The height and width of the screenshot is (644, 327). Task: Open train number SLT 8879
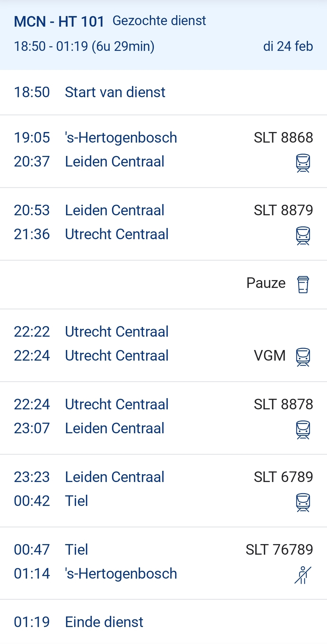[283, 210]
